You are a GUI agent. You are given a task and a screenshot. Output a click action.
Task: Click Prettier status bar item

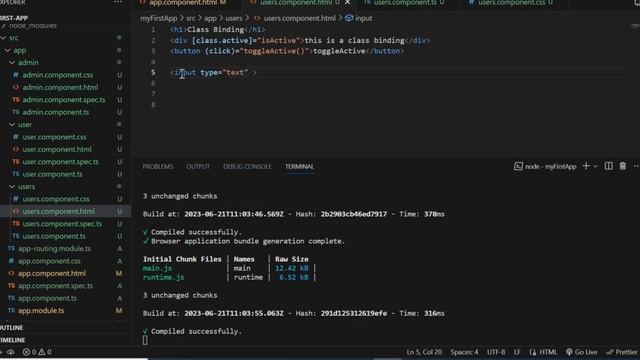click(622, 352)
